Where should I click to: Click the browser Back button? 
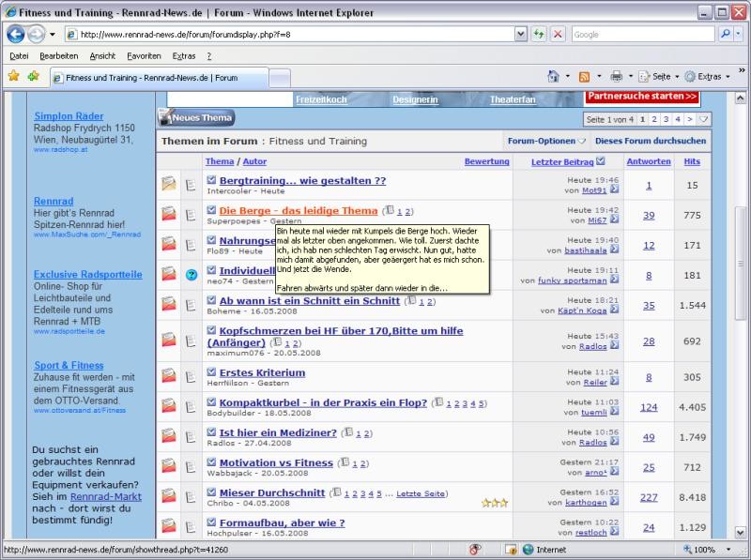[16, 34]
